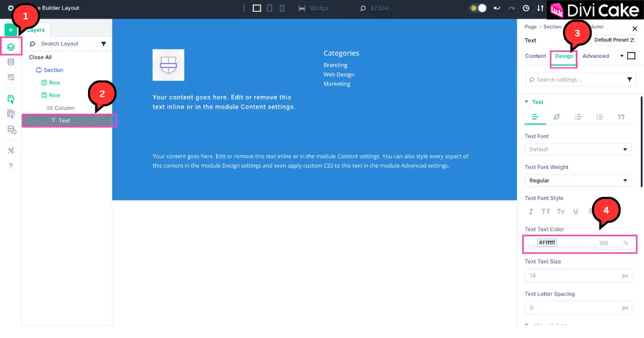Click the color opacity 100 percent field

[612, 243]
